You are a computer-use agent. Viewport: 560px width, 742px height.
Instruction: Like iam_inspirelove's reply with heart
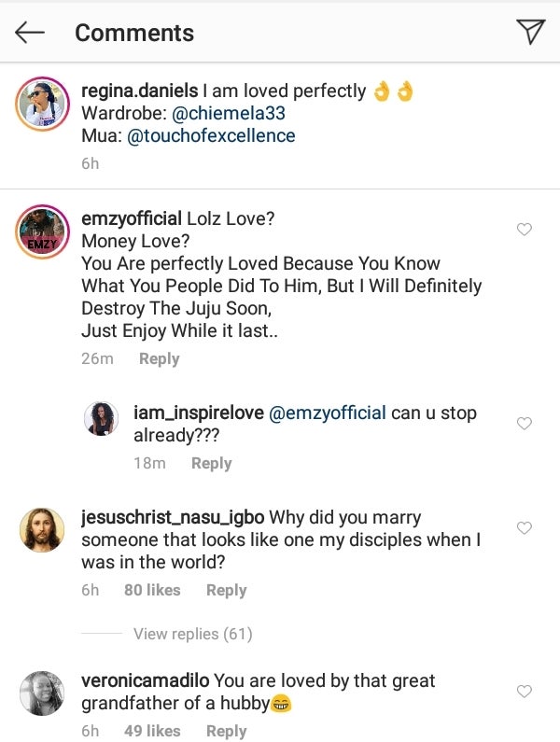(x=525, y=424)
